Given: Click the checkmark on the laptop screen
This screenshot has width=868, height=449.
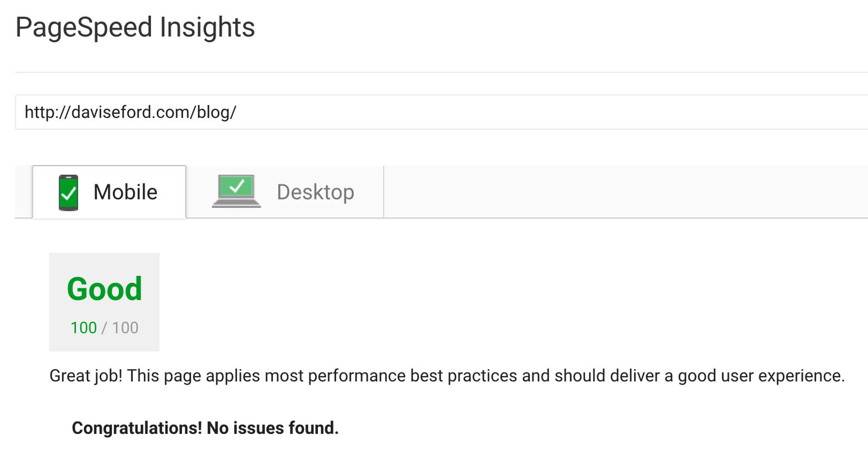Looking at the screenshot, I should click(x=237, y=186).
